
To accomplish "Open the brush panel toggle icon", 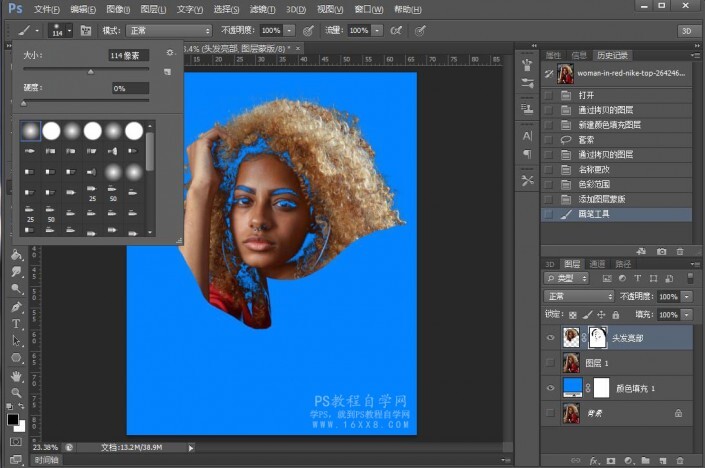I will [x=85, y=31].
